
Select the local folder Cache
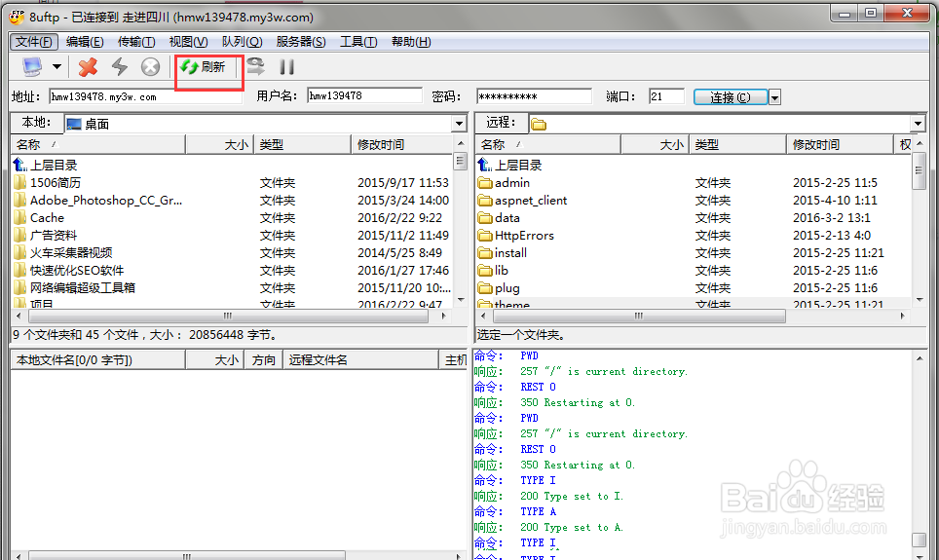coord(47,218)
